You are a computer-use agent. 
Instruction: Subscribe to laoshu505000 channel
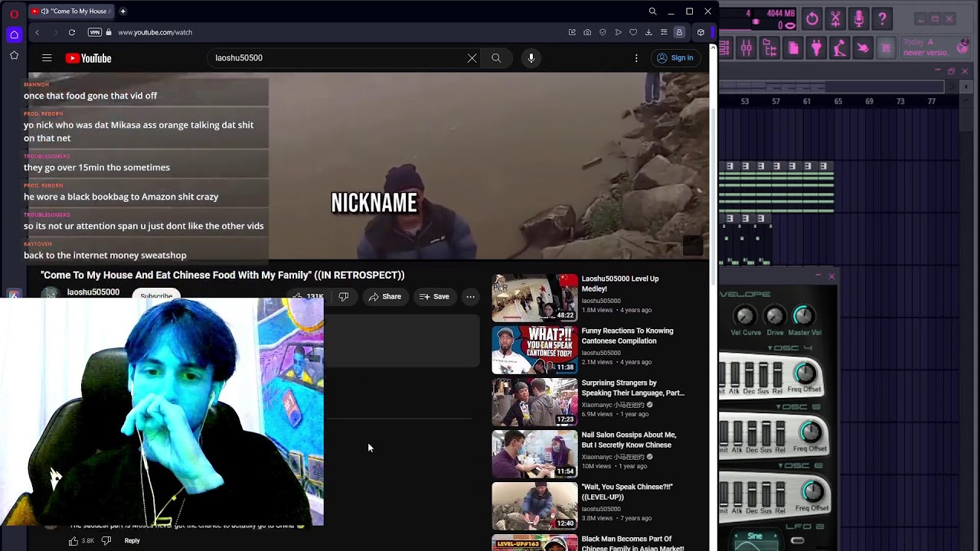156,296
